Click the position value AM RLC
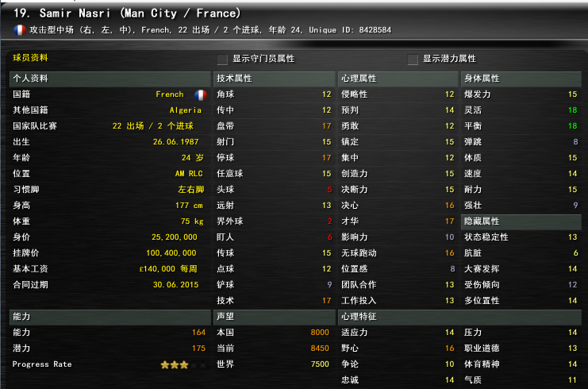This screenshot has width=588, height=389. pyautogui.click(x=189, y=174)
